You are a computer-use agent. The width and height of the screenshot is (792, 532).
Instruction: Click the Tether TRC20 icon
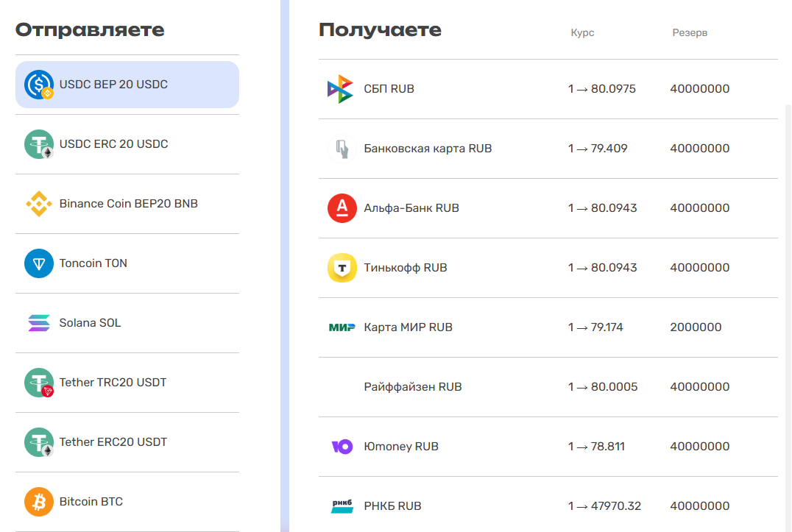click(38, 383)
